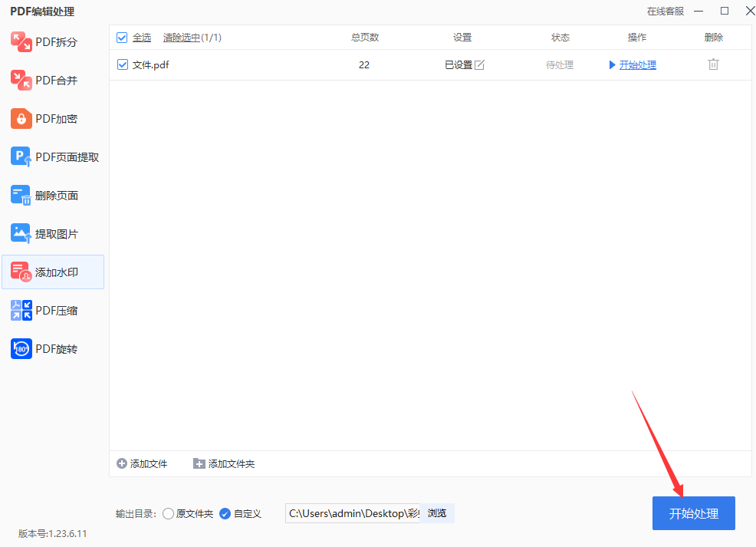Open the PDF压缩 compress icon

pos(21,310)
